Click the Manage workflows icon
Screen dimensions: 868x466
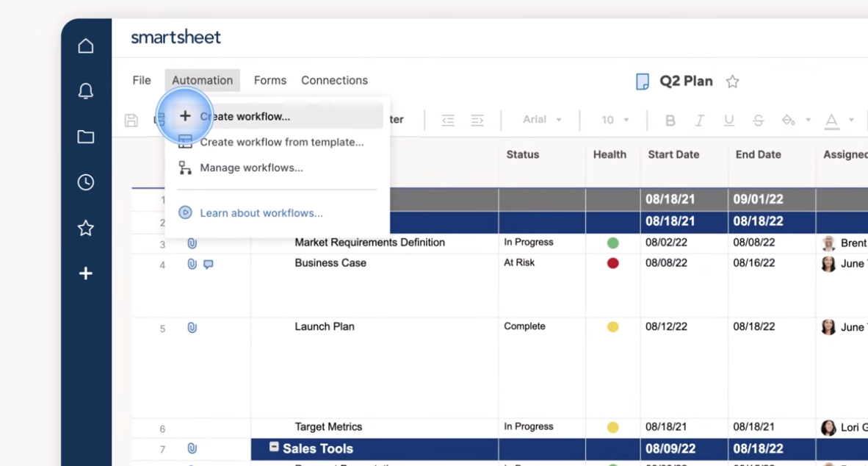186,168
